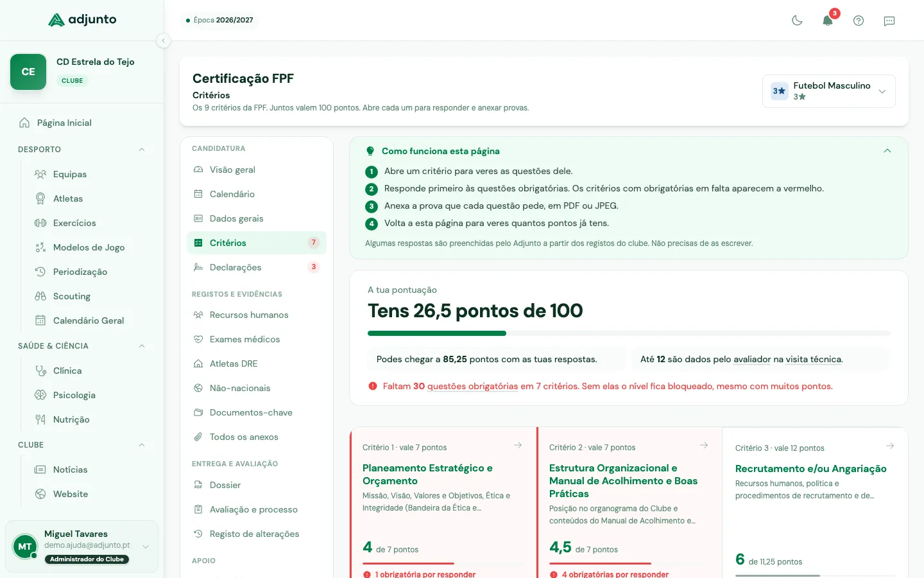
Task: Open the CE club avatar
Action: [28, 72]
